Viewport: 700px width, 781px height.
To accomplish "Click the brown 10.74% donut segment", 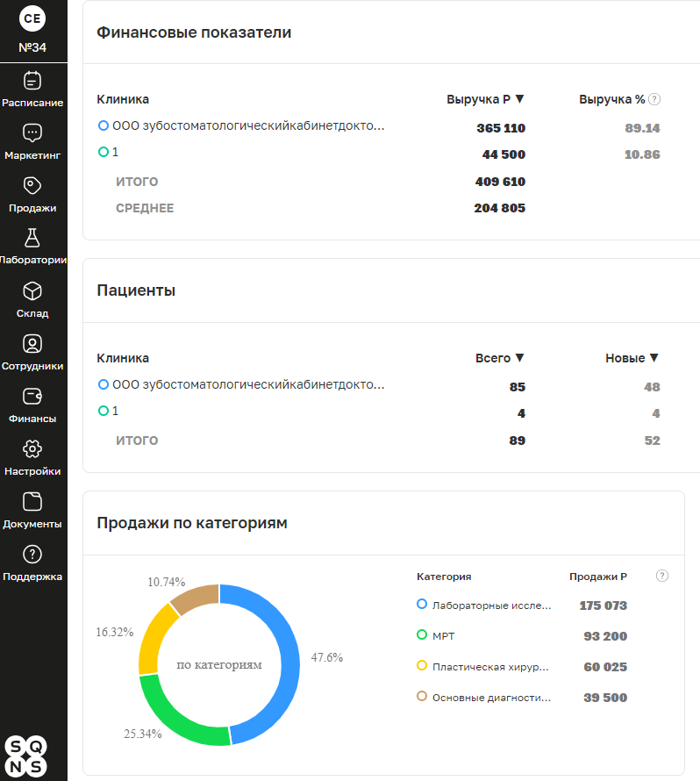I will [x=198, y=597].
